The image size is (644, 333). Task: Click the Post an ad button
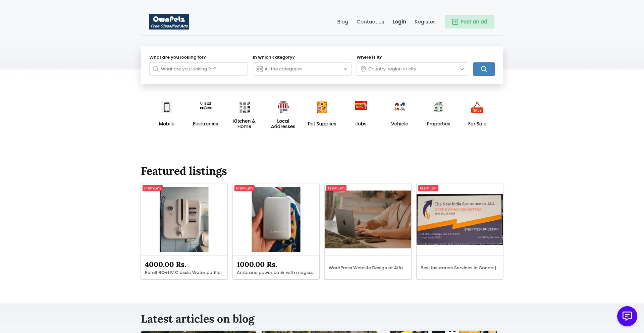point(470,22)
